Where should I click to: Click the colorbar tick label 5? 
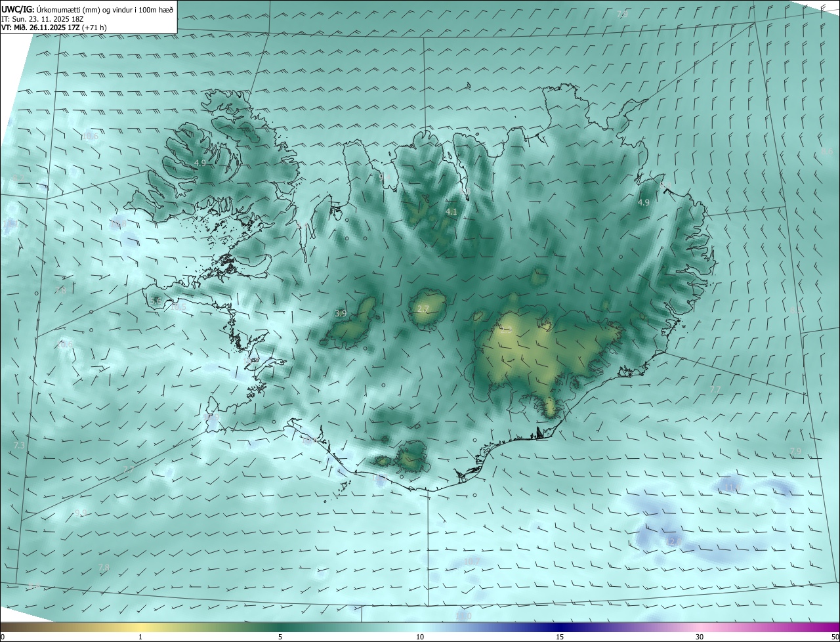coord(280,637)
